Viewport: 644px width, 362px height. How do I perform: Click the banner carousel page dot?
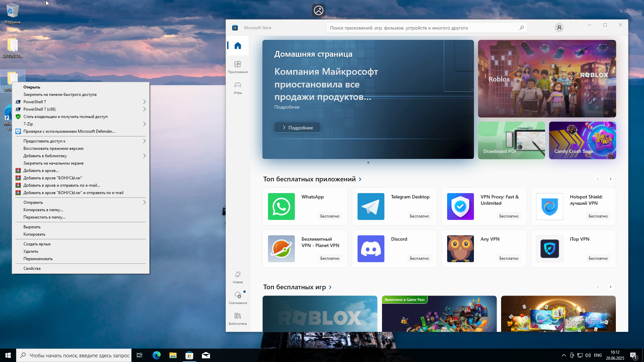[368, 163]
